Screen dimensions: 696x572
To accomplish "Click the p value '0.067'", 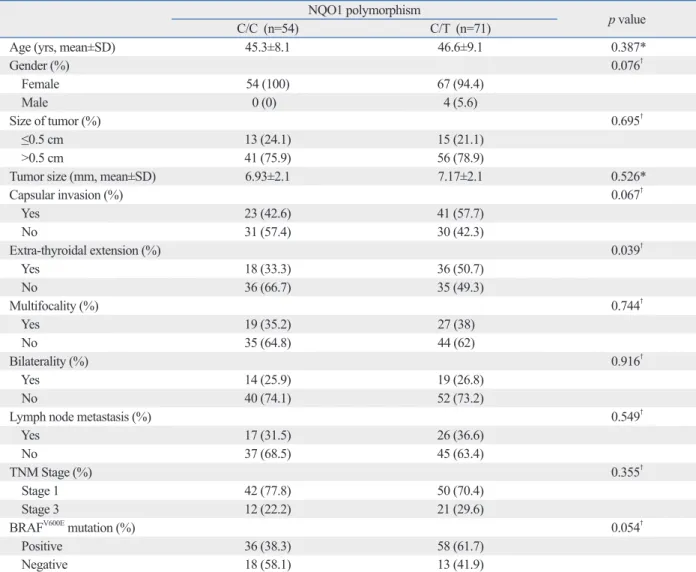I will click(627, 195).
